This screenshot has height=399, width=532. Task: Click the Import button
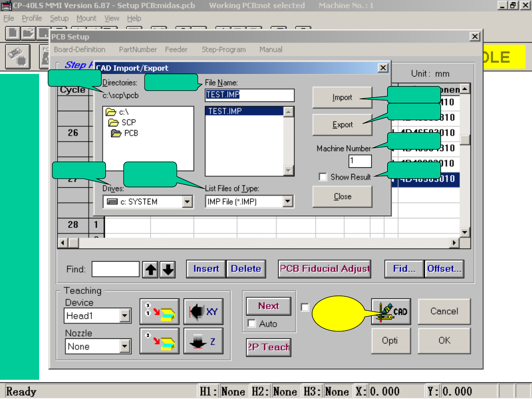pyautogui.click(x=342, y=98)
